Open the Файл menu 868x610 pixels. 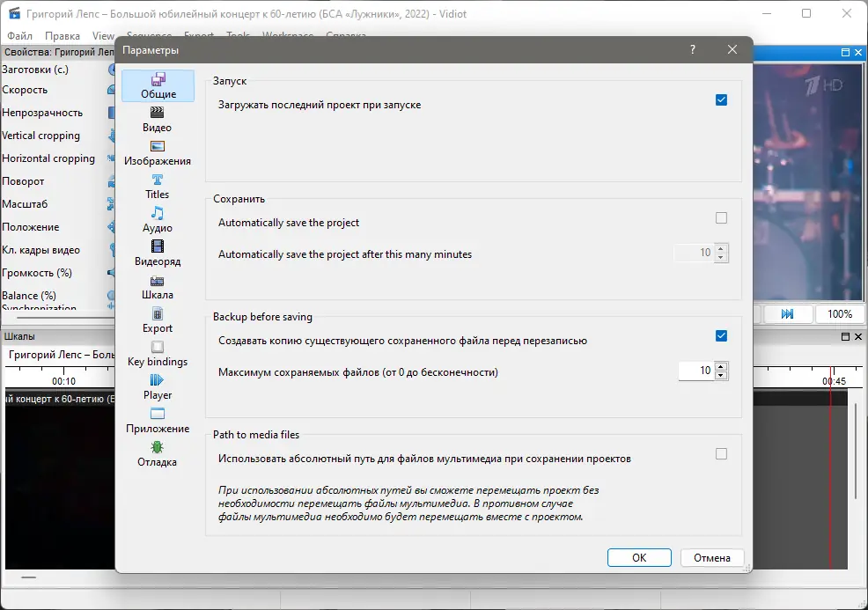[20, 35]
